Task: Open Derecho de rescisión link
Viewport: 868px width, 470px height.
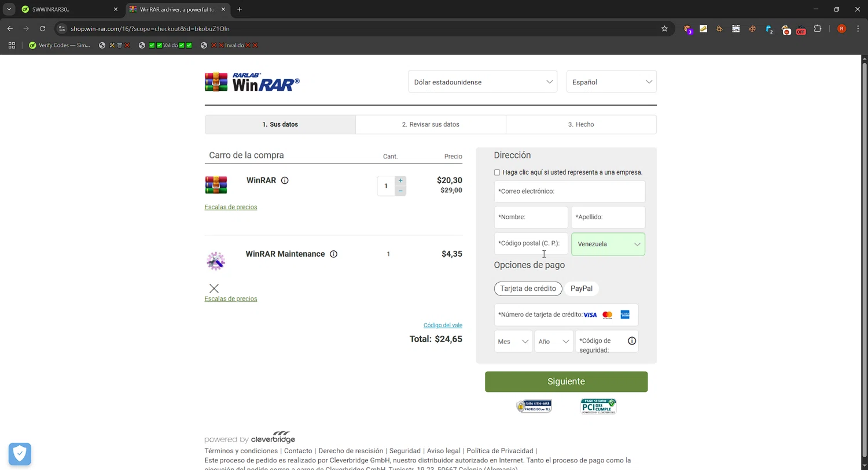Action: pos(351,451)
